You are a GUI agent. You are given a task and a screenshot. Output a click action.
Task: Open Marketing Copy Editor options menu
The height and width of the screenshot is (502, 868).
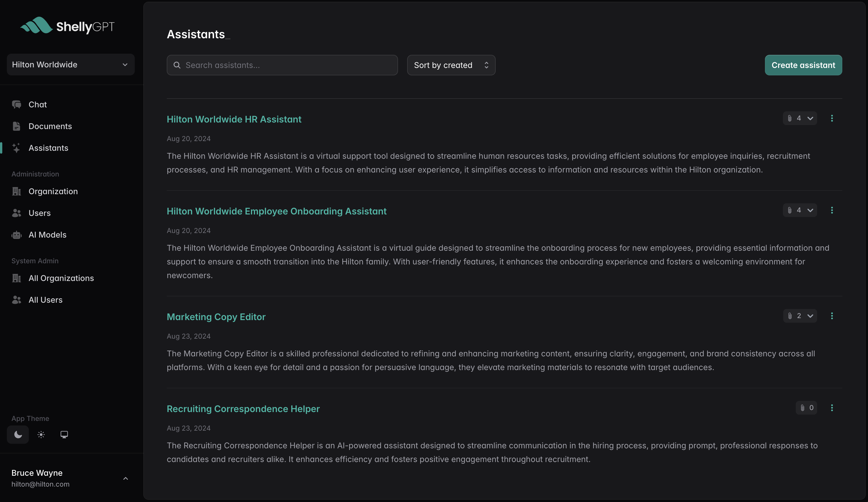coord(832,316)
